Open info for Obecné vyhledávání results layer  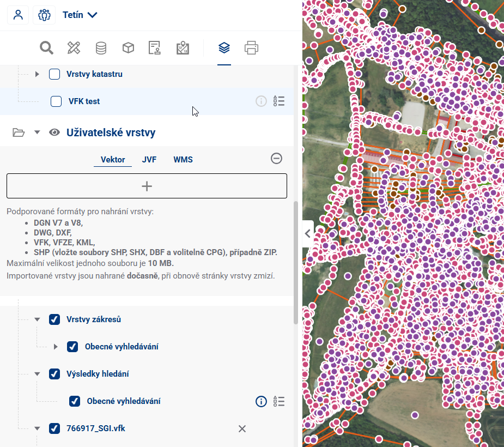pyautogui.click(x=261, y=402)
